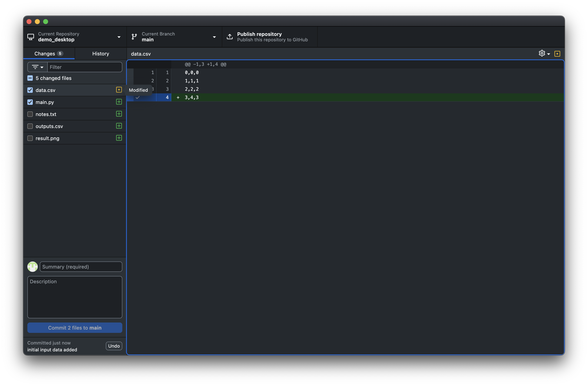This screenshot has width=588, height=386.
Task: Toggle the line 4 checkmark in the diff gutter
Action: point(138,97)
